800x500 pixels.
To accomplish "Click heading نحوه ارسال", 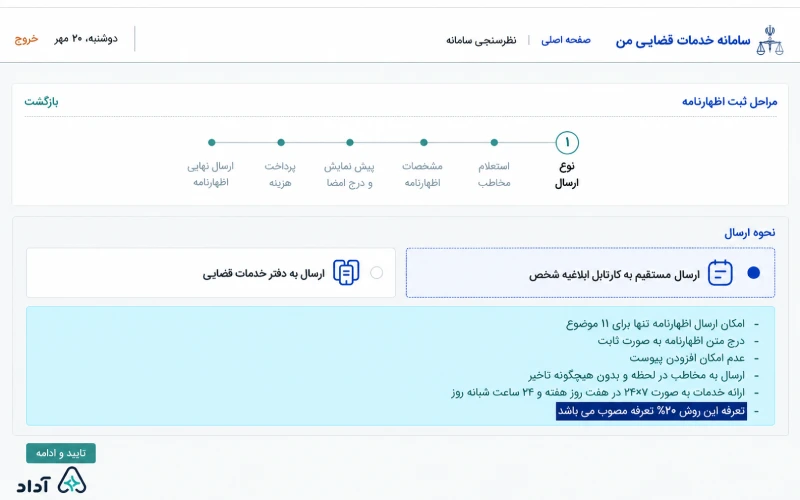I will [x=749, y=233].
